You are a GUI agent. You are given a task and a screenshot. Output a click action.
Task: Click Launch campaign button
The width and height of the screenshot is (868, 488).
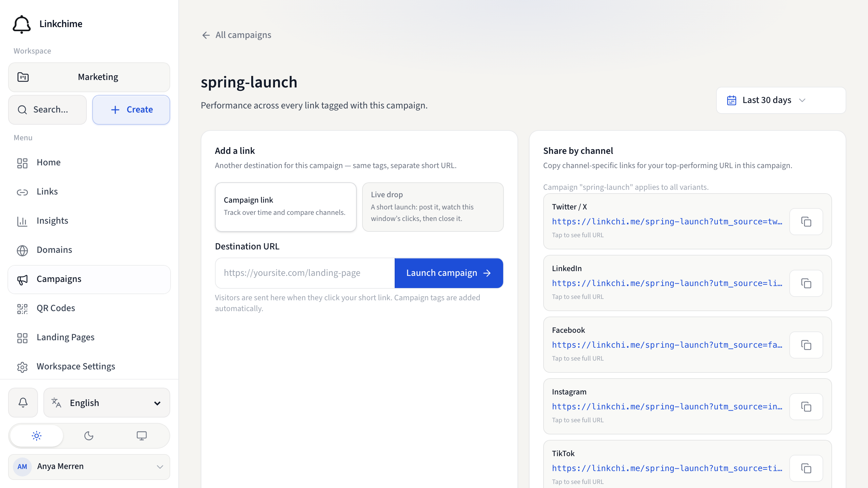(449, 273)
